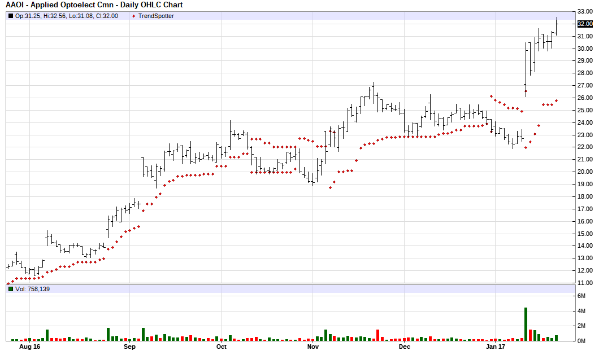Click the 'Vol: 758,139' label
This screenshot has height=364, width=599.
[32, 289]
